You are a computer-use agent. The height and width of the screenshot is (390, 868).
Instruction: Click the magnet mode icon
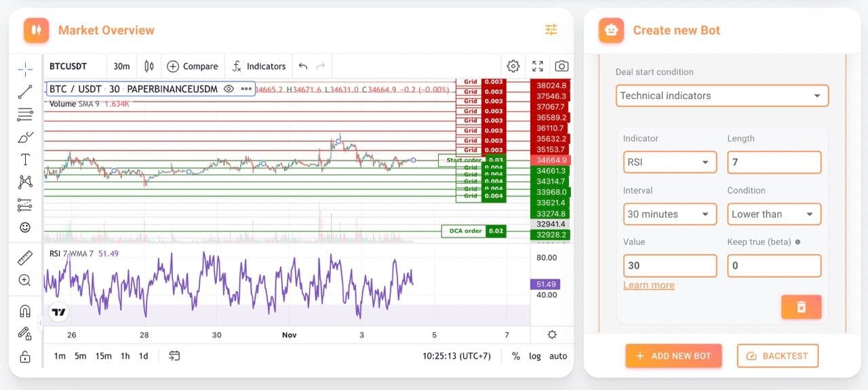tap(25, 311)
